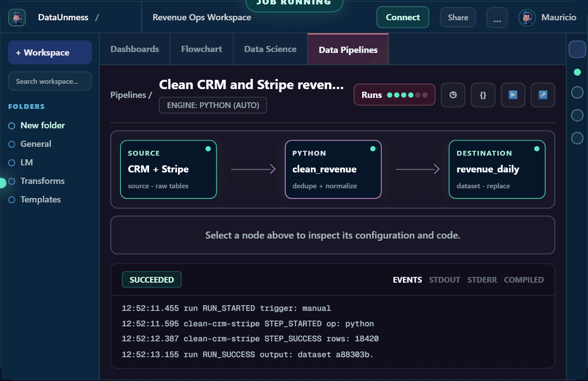Click status dot on clean_revenue node
Screen dimensions: 588x381
click(373, 149)
